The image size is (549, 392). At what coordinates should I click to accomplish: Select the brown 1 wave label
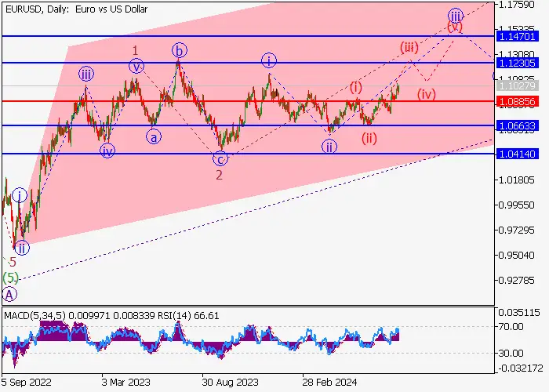click(136, 51)
